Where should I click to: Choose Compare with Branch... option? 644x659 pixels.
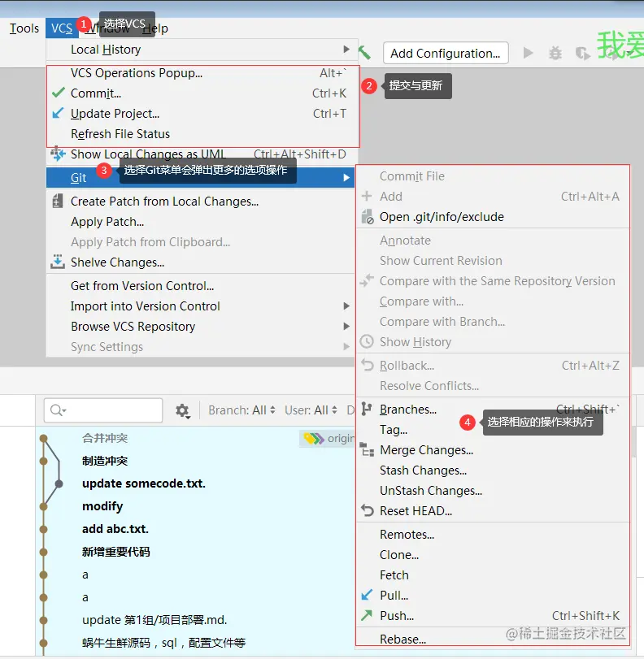coord(493,322)
